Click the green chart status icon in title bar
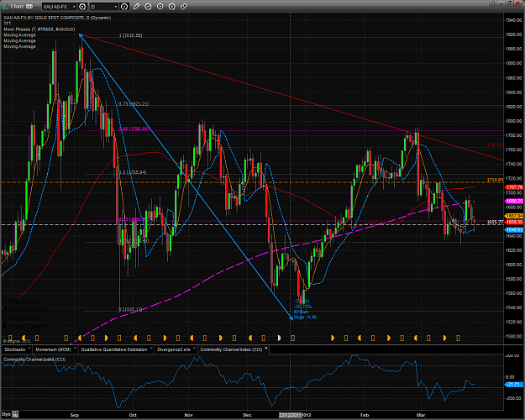Image resolution: width=525 pixels, height=420 pixels. (5, 7)
